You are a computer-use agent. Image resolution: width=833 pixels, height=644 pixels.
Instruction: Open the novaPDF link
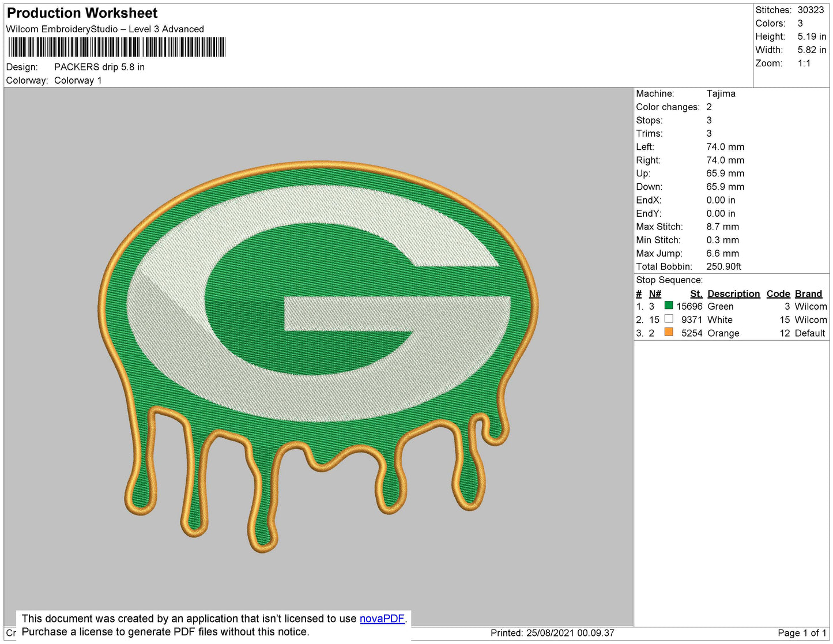[382, 619]
